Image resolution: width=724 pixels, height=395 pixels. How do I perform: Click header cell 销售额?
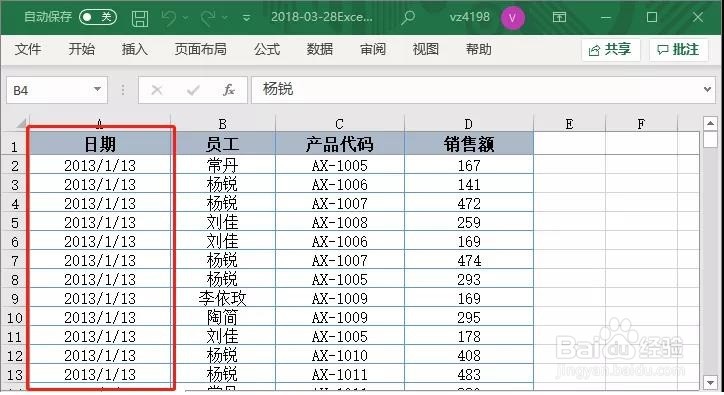pos(469,144)
